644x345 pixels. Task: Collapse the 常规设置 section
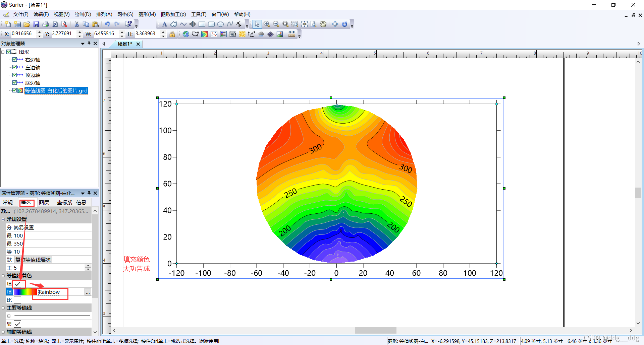3,219
